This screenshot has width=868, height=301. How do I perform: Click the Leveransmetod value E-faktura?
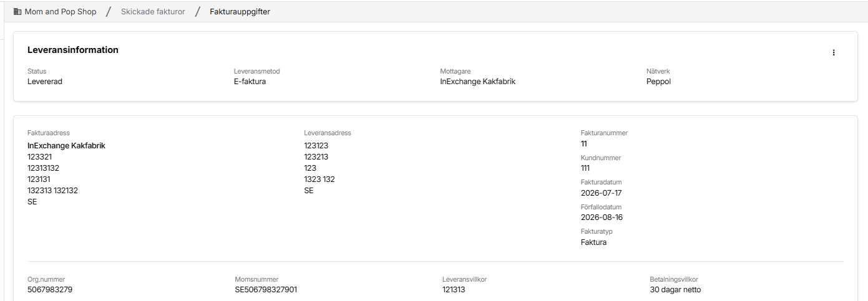[250, 81]
